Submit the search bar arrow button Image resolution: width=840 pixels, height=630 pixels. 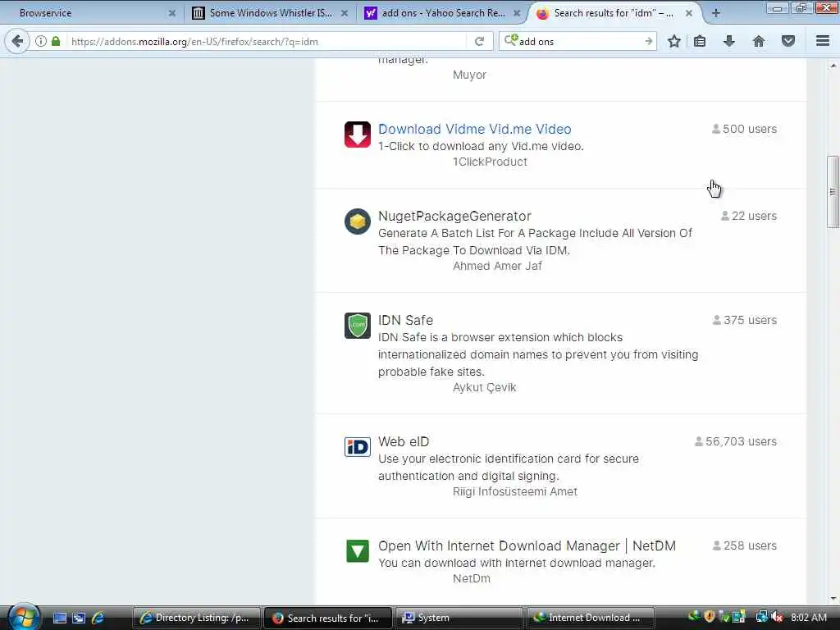tap(648, 41)
